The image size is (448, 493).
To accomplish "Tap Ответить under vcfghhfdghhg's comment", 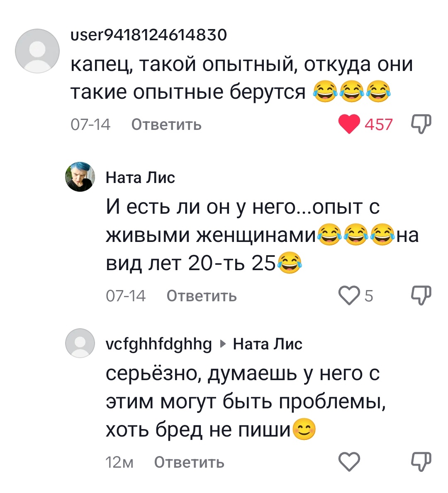I will coord(189,461).
